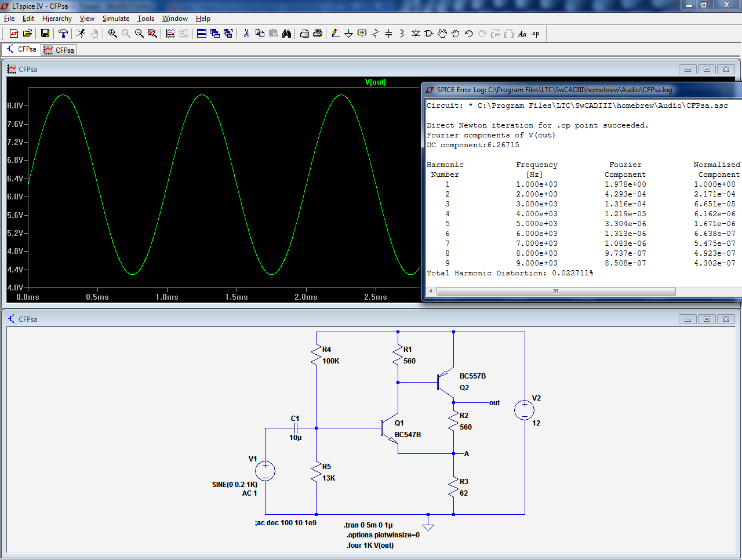This screenshot has width=742, height=560.
Task: Click the ;ac dec 100 10 1e9 comment
Action: (286, 523)
